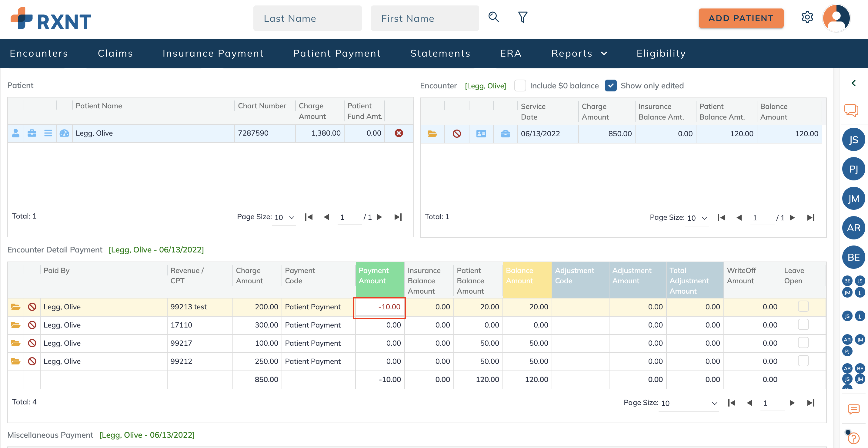This screenshot has width=868, height=448.
Task: Click the red remove icon for Legg, Olive
Action: click(399, 133)
